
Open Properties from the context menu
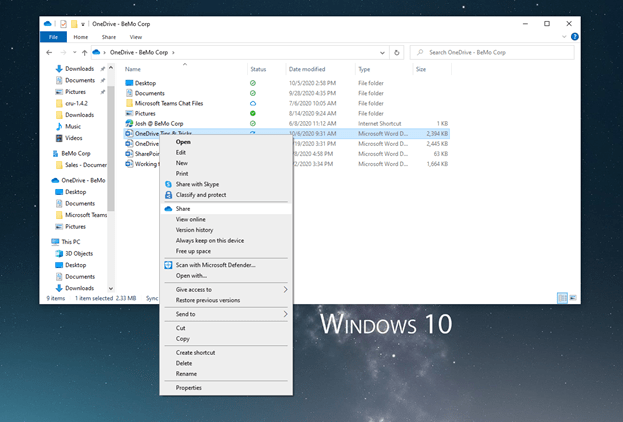click(x=226, y=388)
